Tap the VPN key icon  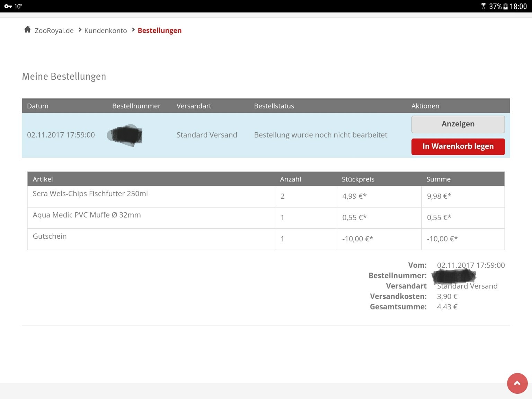coord(8,6)
